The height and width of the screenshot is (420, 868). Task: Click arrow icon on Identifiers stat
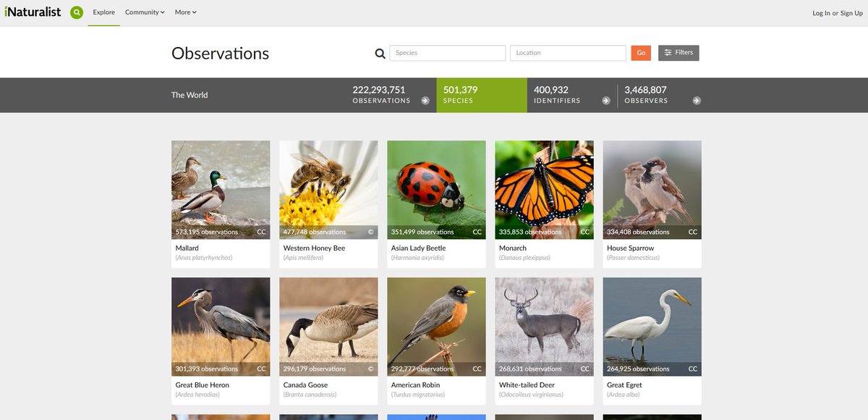[x=606, y=101]
